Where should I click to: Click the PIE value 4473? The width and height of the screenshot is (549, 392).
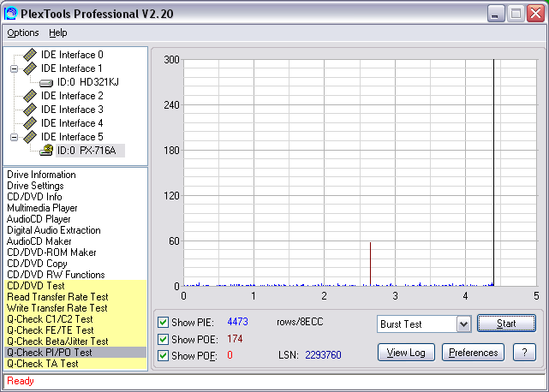tap(238, 322)
